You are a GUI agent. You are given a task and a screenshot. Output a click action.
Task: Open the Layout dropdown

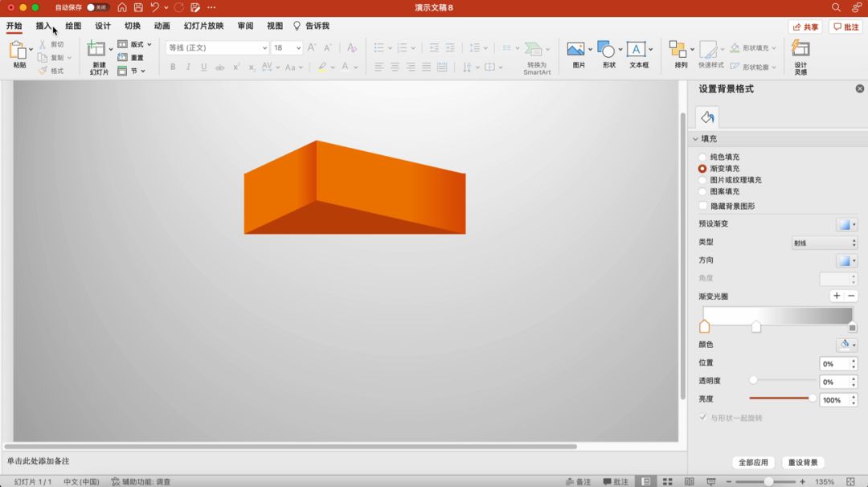pyautogui.click(x=134, y=44)
